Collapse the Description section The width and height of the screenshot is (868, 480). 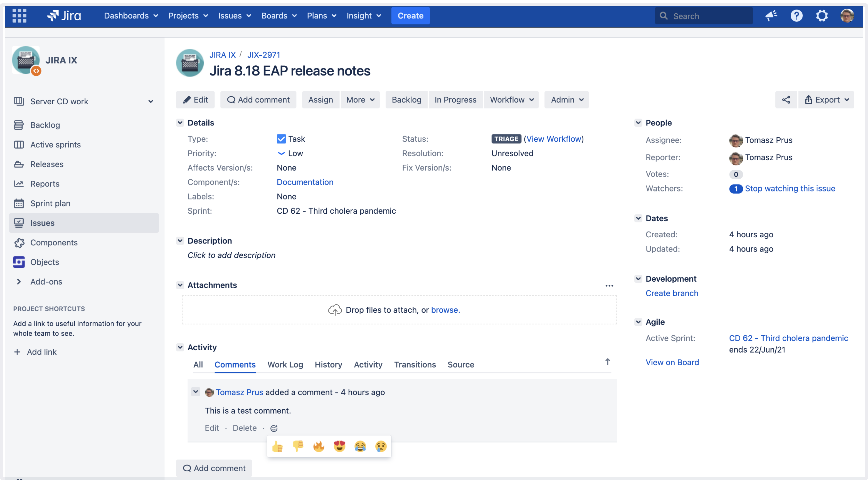pyautogui.click(x=180, y=240)
